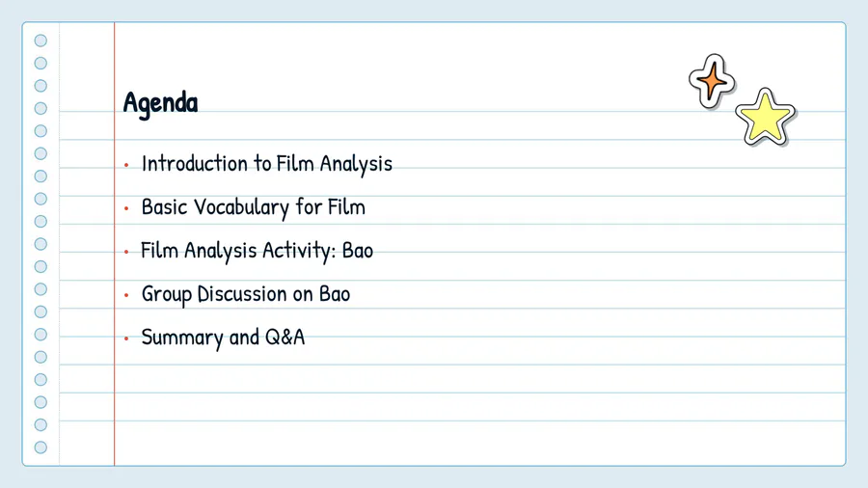Image resolution: width=868 pixels, height=488 pixels.
Task: Click the bullet dot before Summary and Q&A
Action: 126,339
